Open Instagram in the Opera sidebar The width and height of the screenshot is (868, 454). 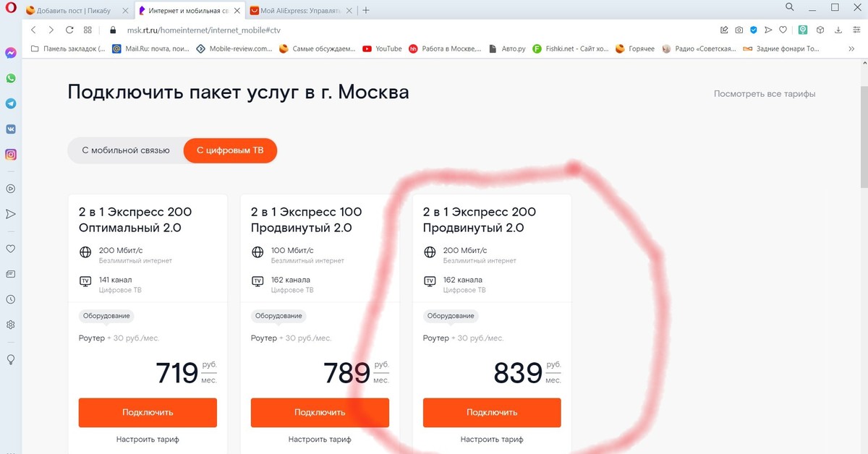11,154
